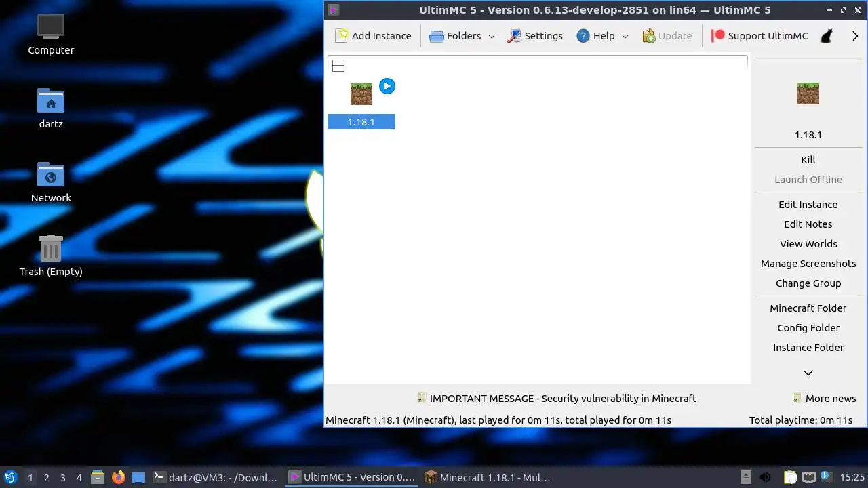Kill the running 1.18.1 instance

808,160
